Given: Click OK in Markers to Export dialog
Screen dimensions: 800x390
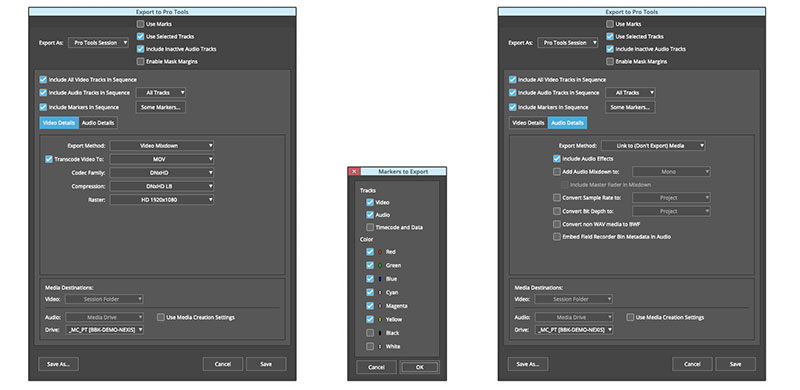Looking at the screenshot, I should click(419, 368).
